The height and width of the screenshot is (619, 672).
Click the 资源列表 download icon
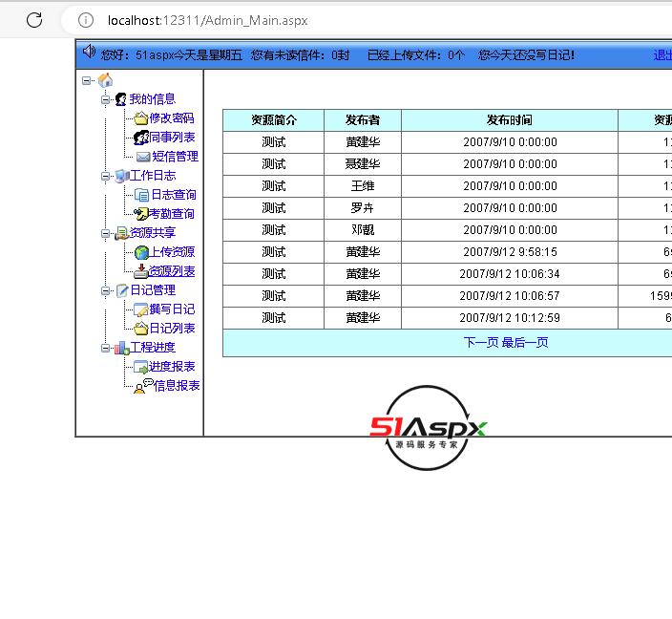(x=141, y=271)
